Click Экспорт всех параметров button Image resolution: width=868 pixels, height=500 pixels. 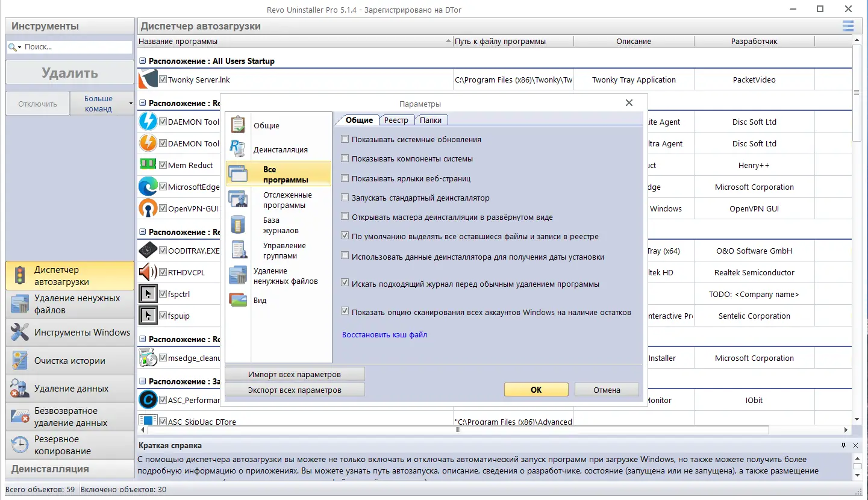click(295, 390)
